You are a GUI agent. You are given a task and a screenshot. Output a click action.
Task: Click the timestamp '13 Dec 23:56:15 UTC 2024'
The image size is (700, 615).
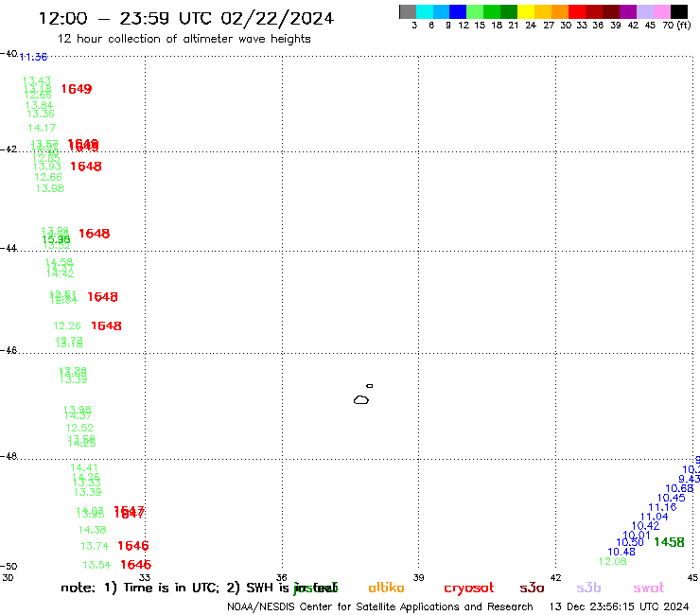[619, 606]
